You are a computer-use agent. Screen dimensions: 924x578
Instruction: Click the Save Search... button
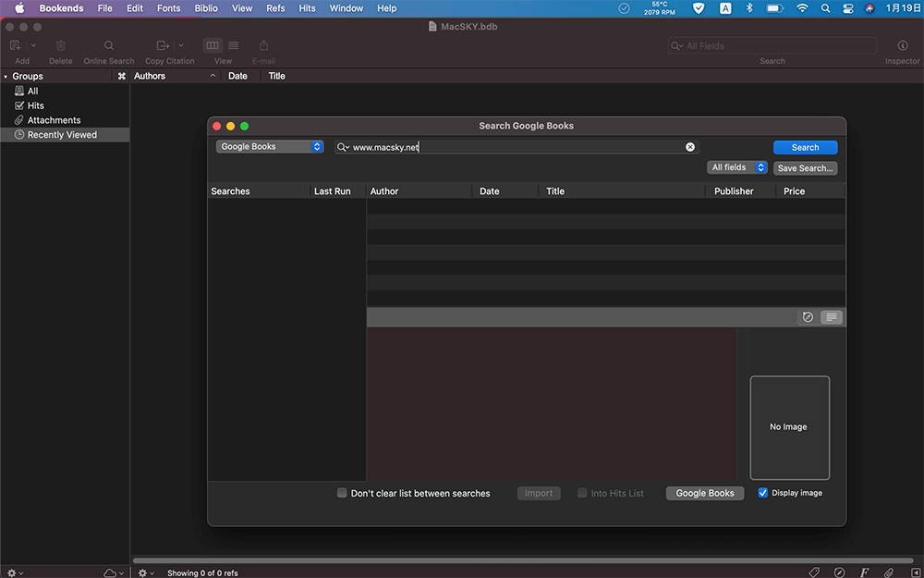(x=805, y=168)
